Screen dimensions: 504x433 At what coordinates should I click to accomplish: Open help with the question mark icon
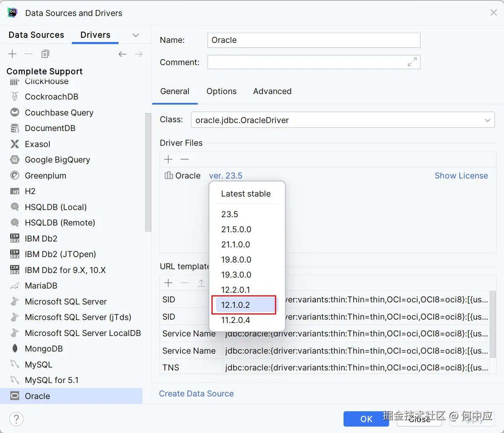[x=16, y=419]
